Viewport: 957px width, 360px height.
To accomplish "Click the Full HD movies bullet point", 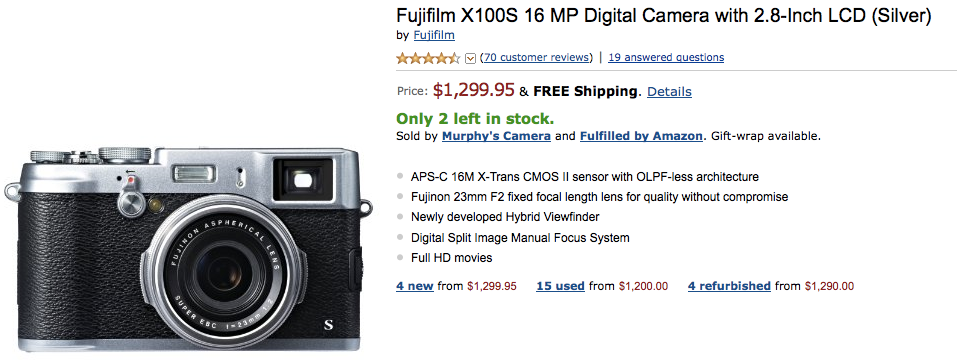I will point(452,257).
